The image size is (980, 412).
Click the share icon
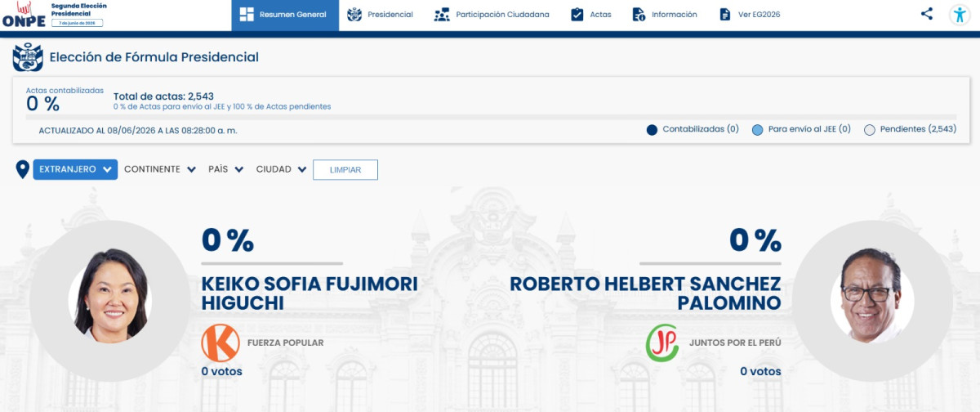[x=926, y=13]
